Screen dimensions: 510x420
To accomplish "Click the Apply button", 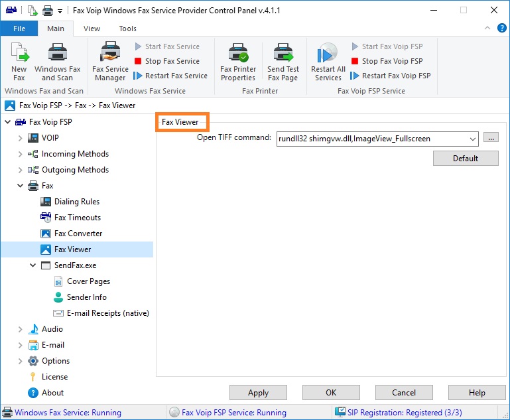I will point(258,393).
